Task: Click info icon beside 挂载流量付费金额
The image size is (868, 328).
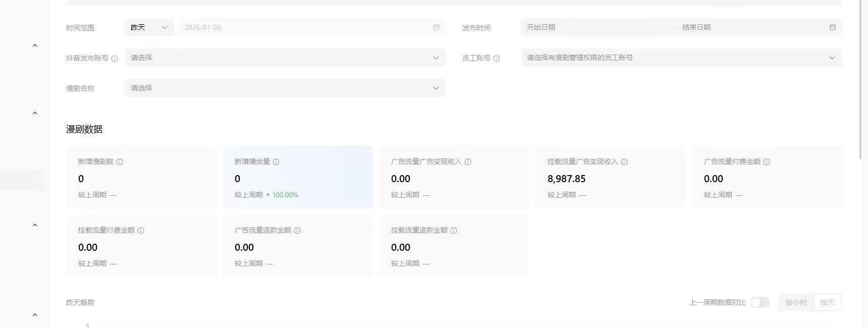Action: (x=141, y=231)
